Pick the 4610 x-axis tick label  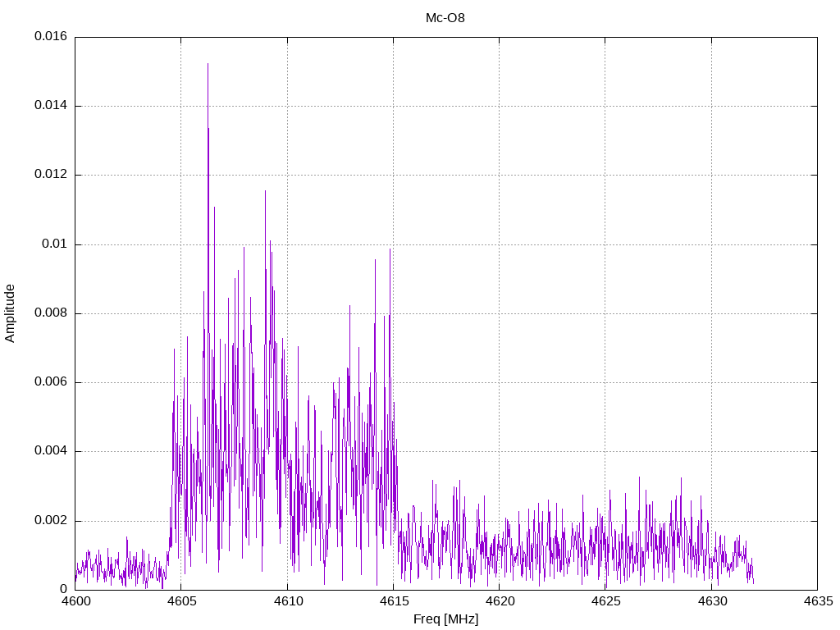[287, 601]
